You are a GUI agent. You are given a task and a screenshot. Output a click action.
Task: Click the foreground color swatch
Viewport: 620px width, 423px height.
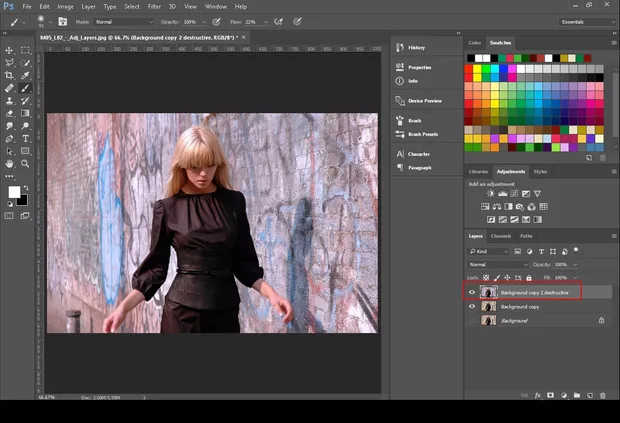coord(14,192)
